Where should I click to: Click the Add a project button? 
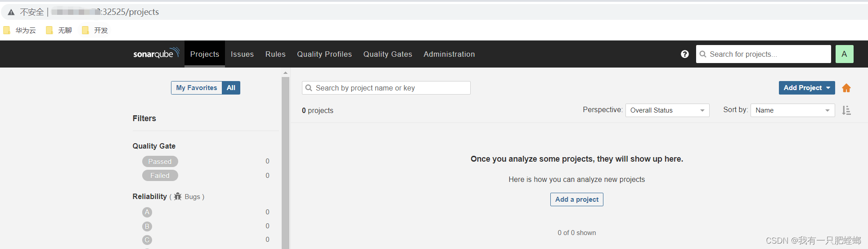tap(577, 199)
